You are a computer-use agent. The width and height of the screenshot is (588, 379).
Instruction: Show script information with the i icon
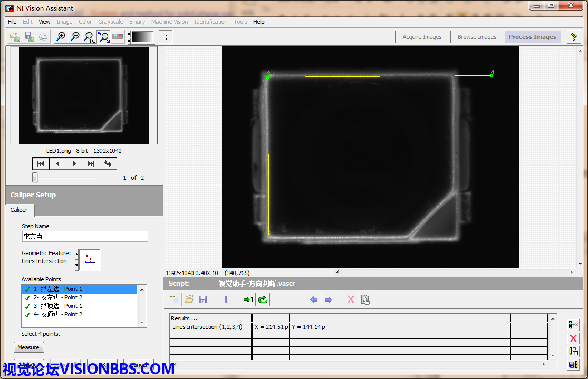pos(226,299)
